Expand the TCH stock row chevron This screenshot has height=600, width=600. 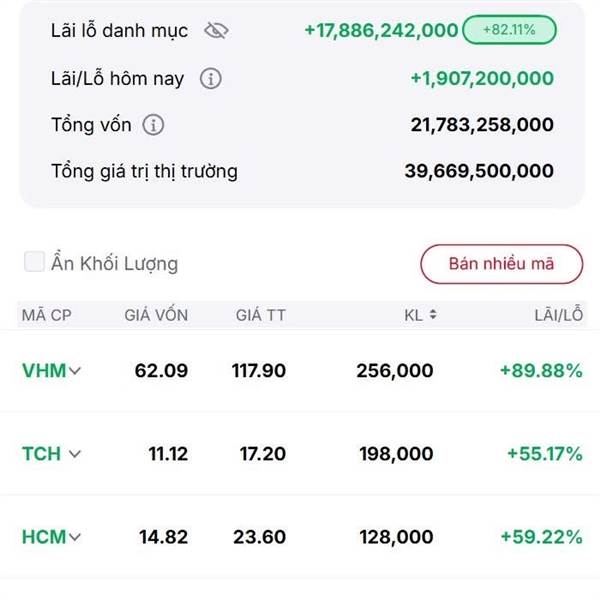point(75,454)
